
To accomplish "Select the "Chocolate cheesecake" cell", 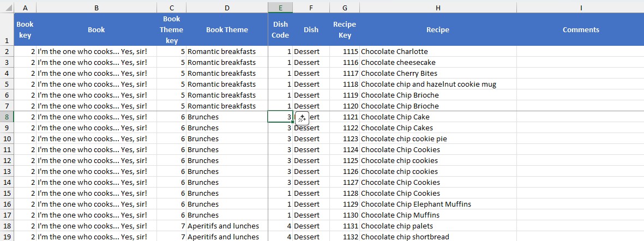I will point(398,62).
